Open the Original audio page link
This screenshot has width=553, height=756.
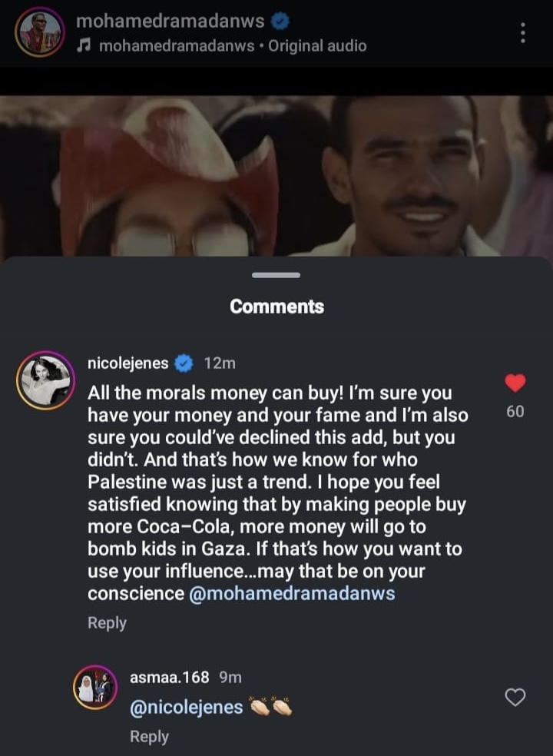[317, 46]
